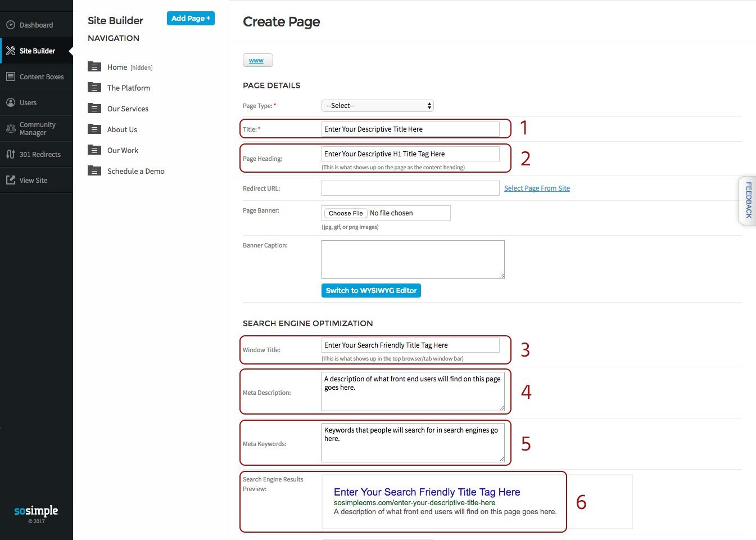Click the Site Builder tools icon
This screenshot has height=540, width=756.
coord(10,51)
